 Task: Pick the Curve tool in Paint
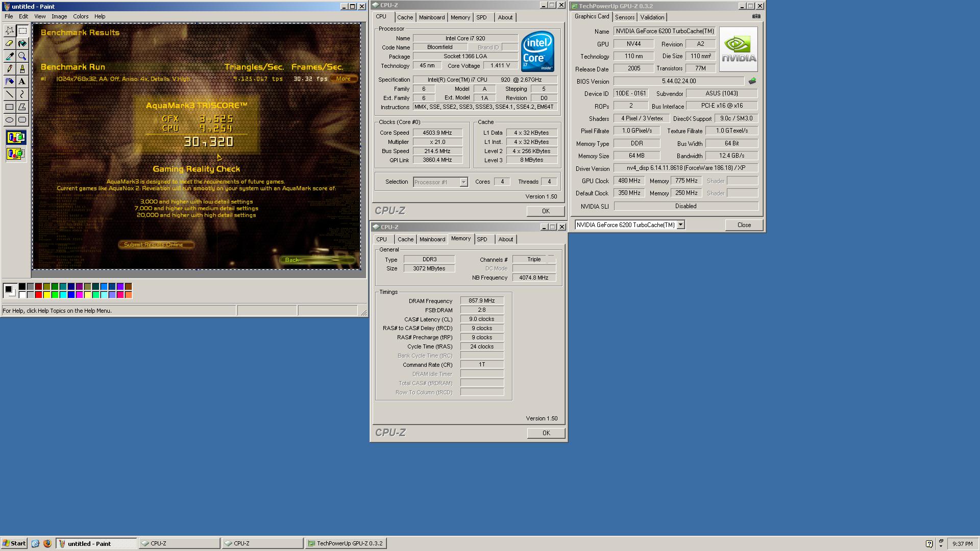[22, 94]
